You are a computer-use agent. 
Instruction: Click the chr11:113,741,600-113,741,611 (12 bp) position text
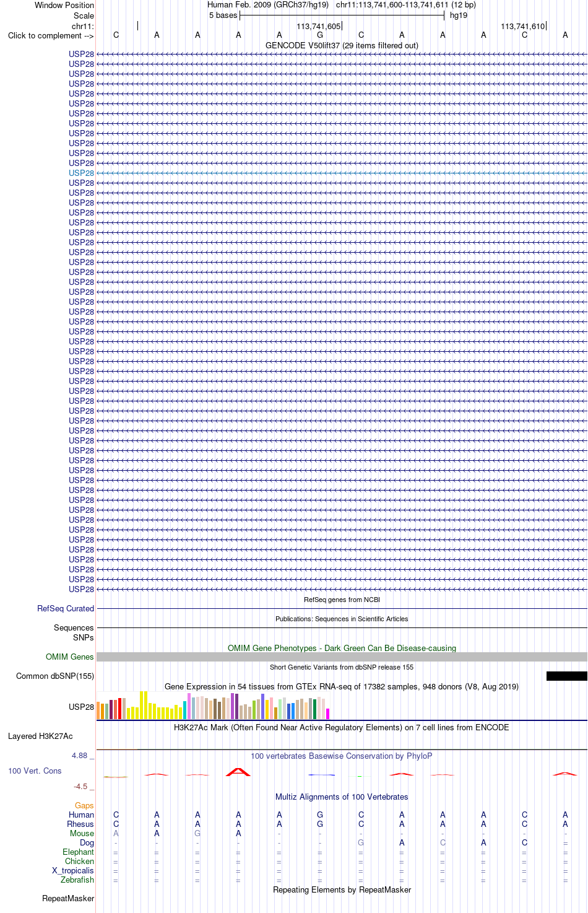pyautogui.click(x=406, y=4)
